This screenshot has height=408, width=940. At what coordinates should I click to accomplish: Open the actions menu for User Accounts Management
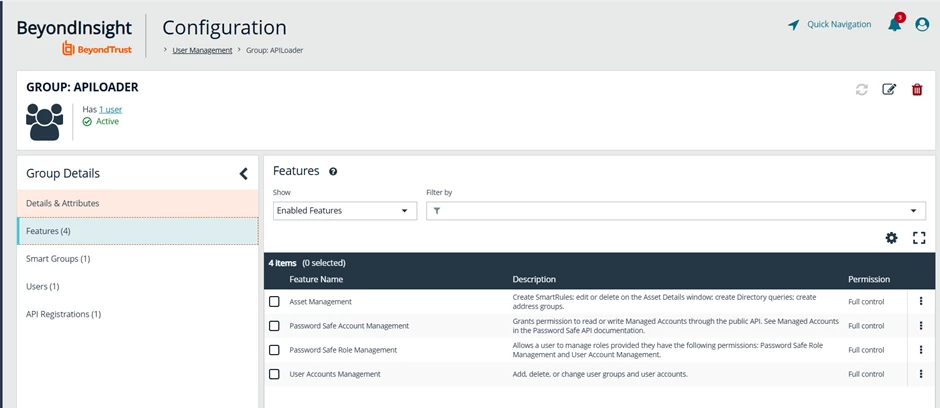pos(921,374)
